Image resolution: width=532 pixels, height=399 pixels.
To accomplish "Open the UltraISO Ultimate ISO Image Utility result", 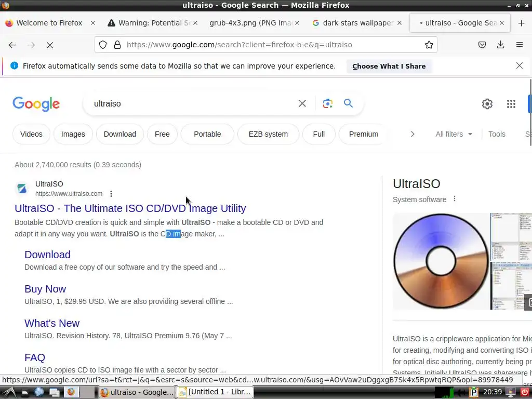I will click(x=130, y=208).
